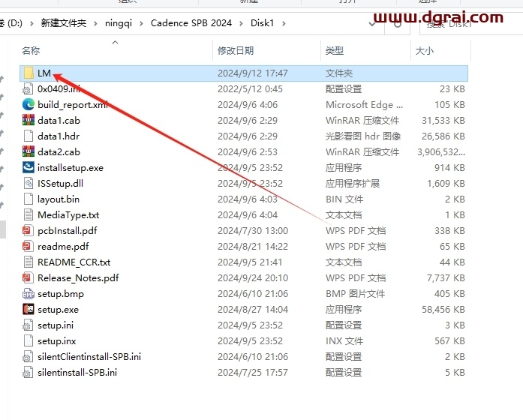
Task: Select the file name setup.exe
Action: click(58, 310)
